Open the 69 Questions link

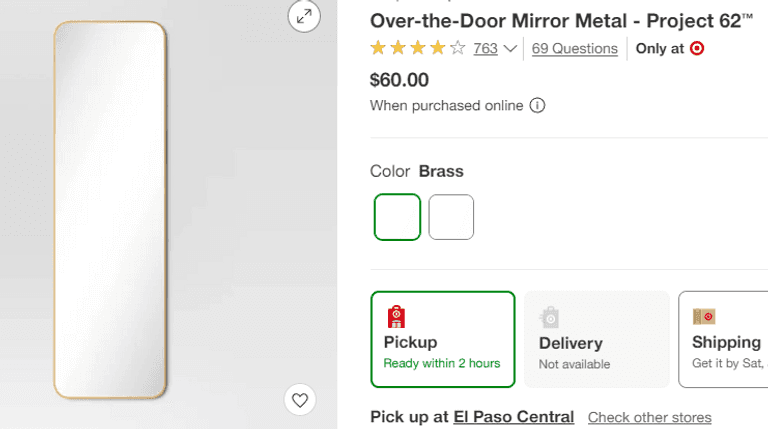[574, 48]
